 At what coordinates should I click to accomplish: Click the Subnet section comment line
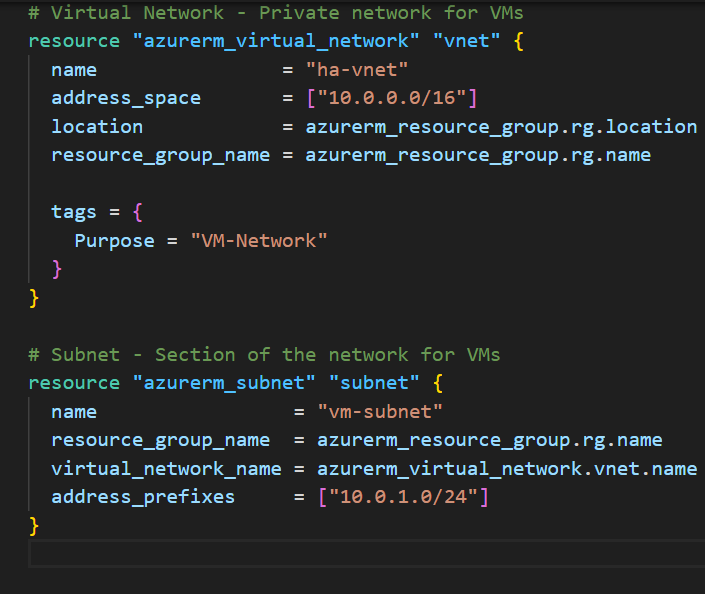[264, 355]
